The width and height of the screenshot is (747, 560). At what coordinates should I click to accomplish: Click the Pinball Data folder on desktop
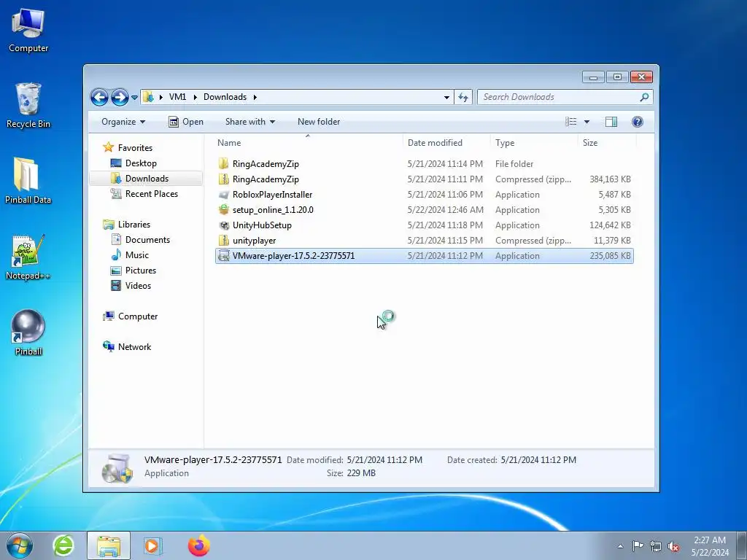coord(28,181)
